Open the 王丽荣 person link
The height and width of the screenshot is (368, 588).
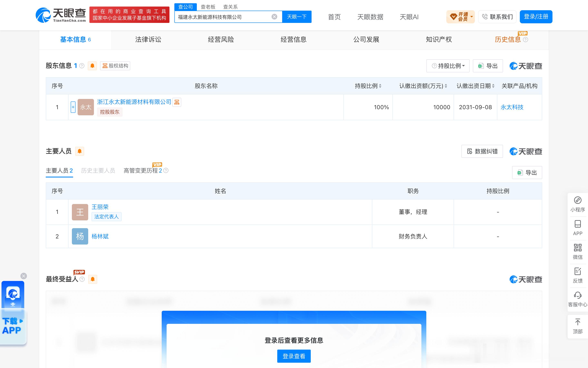click(x=100, y=207)
